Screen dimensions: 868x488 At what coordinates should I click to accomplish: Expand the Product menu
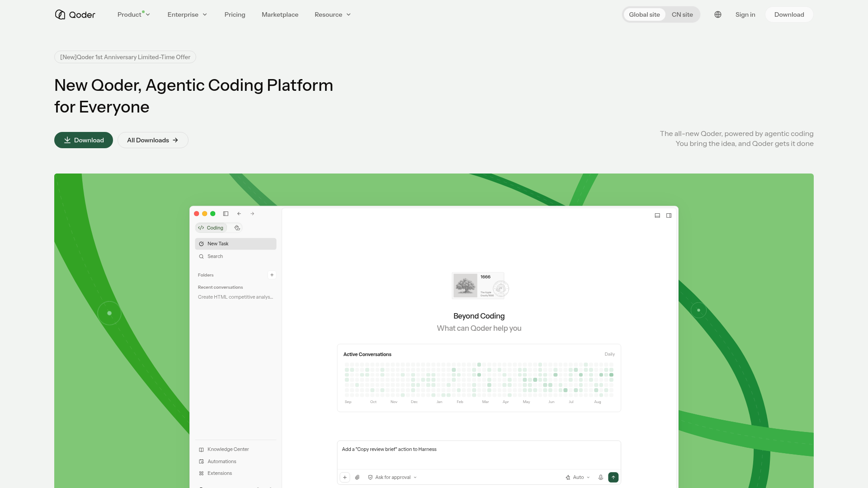pos(134,14)
